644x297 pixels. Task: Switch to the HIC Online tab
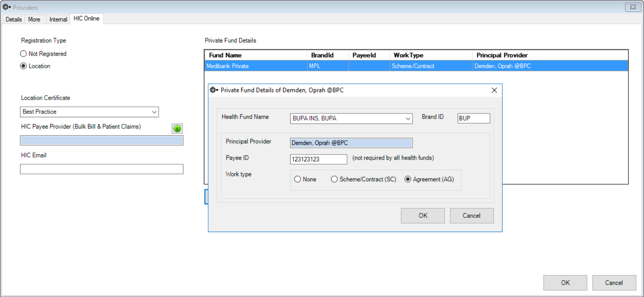click(x=86, y=18)
